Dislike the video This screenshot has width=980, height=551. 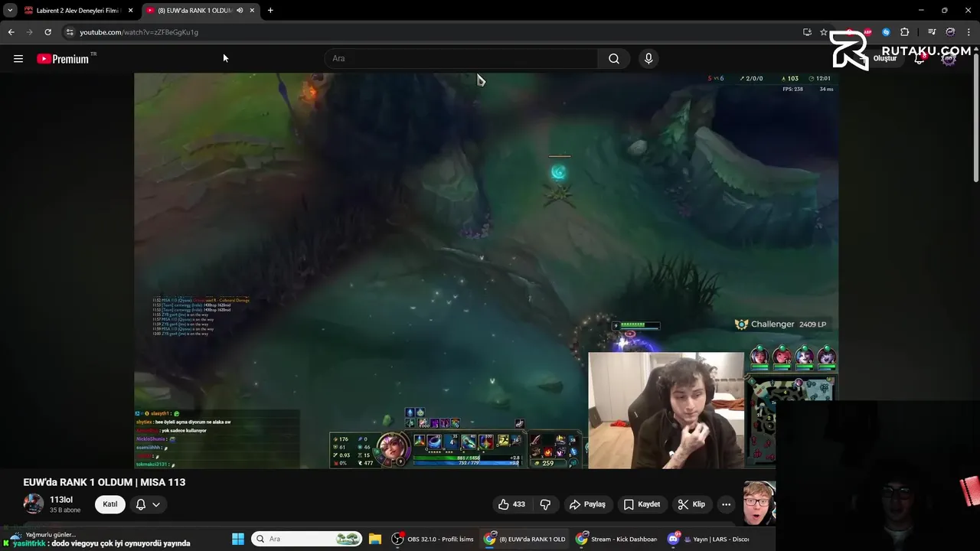(545, 504)
